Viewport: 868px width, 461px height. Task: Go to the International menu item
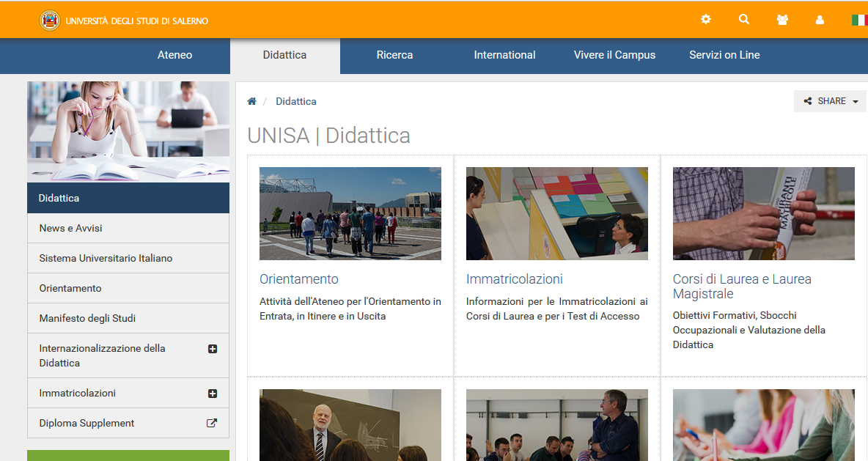click(504, 55)
